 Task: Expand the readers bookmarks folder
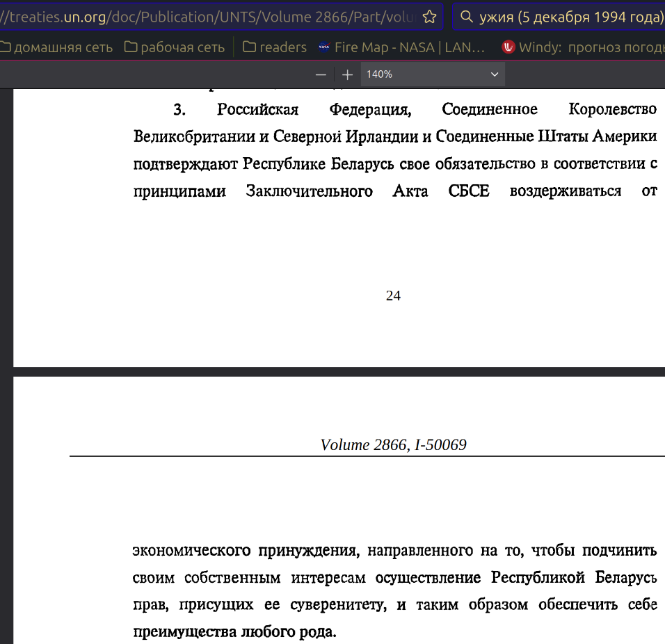coord(274,47)
